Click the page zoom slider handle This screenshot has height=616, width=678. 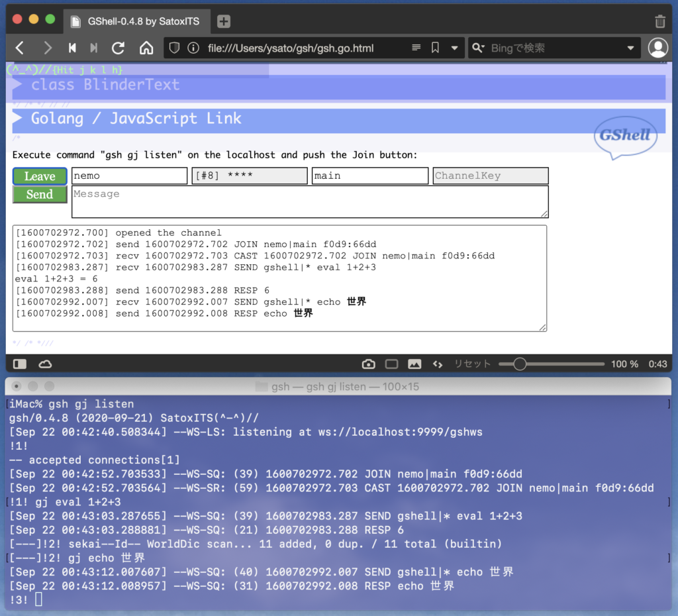520,364
